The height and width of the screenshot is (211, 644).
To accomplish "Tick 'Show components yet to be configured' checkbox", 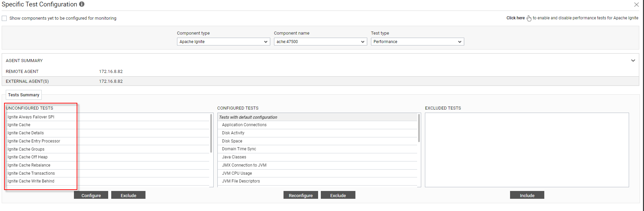I will click(x=4, y=18).
